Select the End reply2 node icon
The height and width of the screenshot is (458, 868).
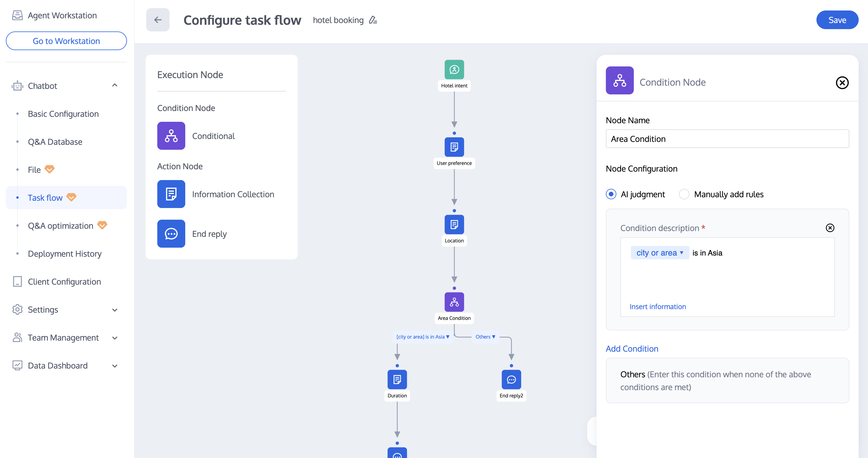pos(511,379)
